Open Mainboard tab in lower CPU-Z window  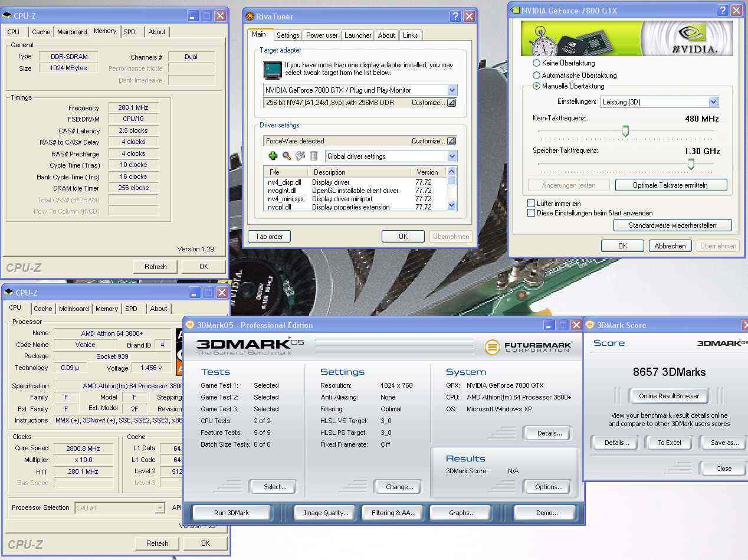[x=74, y=309]
